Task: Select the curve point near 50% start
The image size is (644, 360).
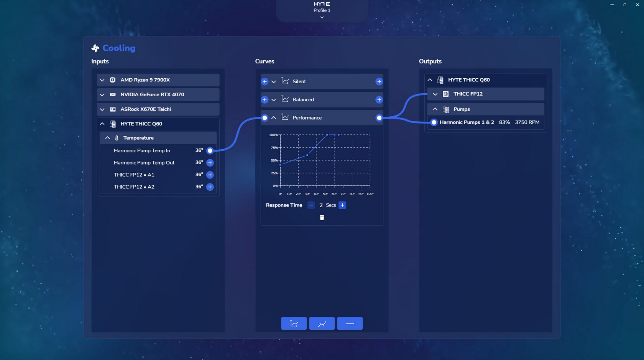Action: (x=281, y=165)
